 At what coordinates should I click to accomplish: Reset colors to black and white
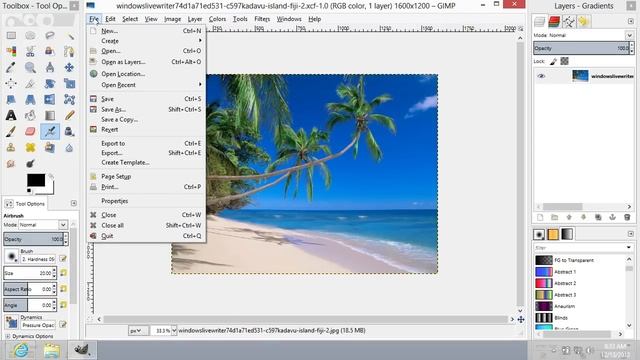[x=29, y=191]
